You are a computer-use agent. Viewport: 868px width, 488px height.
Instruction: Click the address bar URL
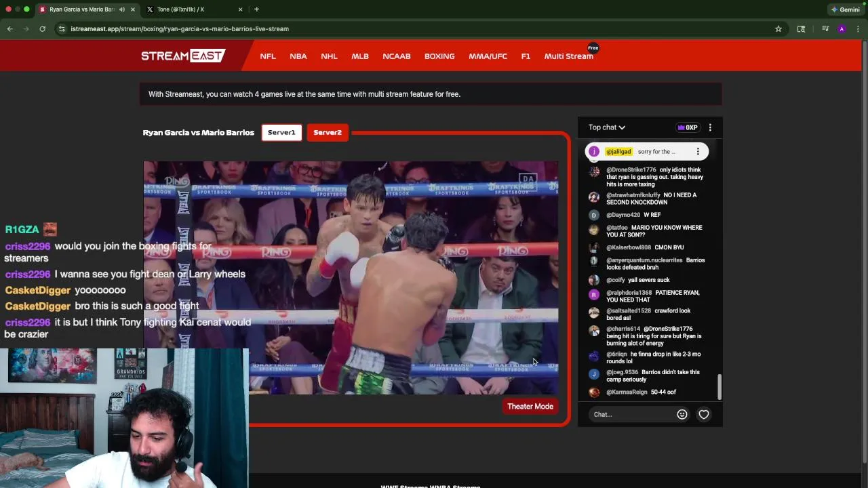[x=180, y=29]
